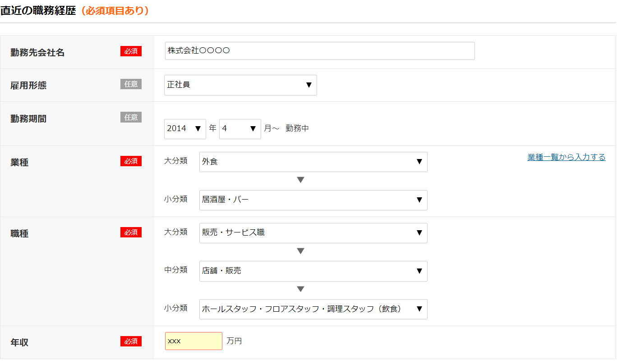
Task: Click the 小分類 label in 職種 row
Action: [x=176, y=308]
